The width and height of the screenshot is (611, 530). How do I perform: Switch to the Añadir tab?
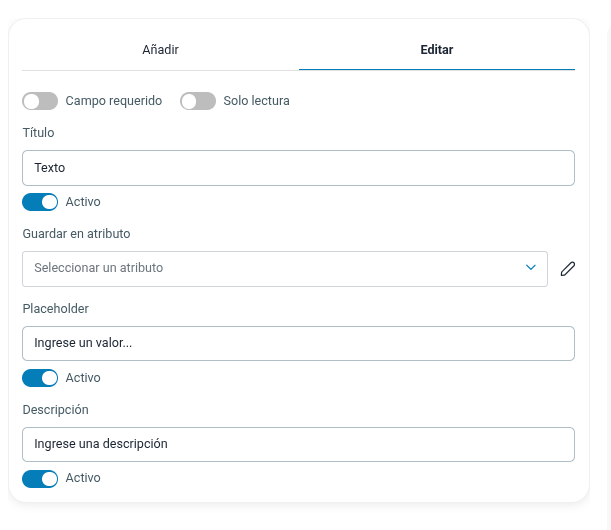tap(160, 49)
